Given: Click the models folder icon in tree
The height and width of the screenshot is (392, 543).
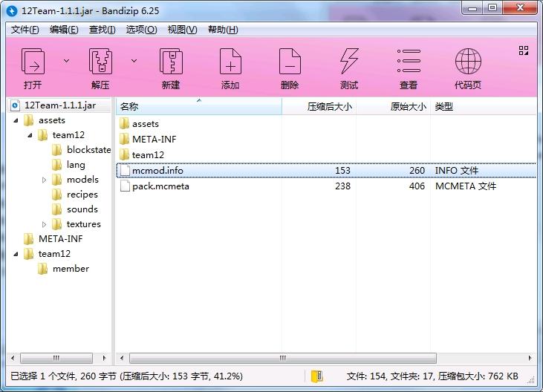Looking at the screenshot, I should pos(56,180).
